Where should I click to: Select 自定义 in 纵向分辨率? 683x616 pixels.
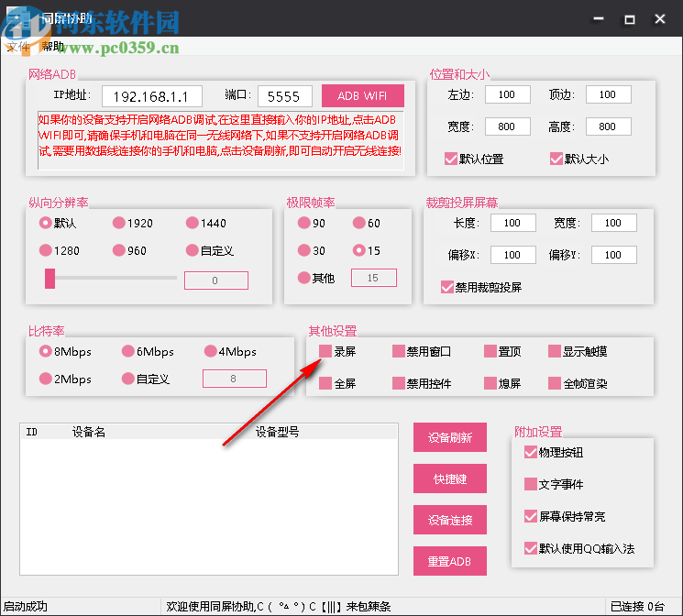193,250
